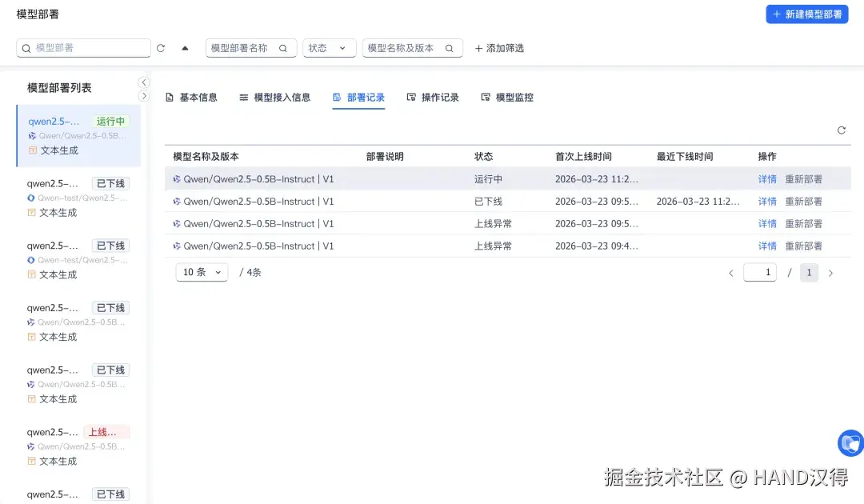Go to previous page with left arrow
864x504 pixels.
pyautogui.click(x=731, y=273)
